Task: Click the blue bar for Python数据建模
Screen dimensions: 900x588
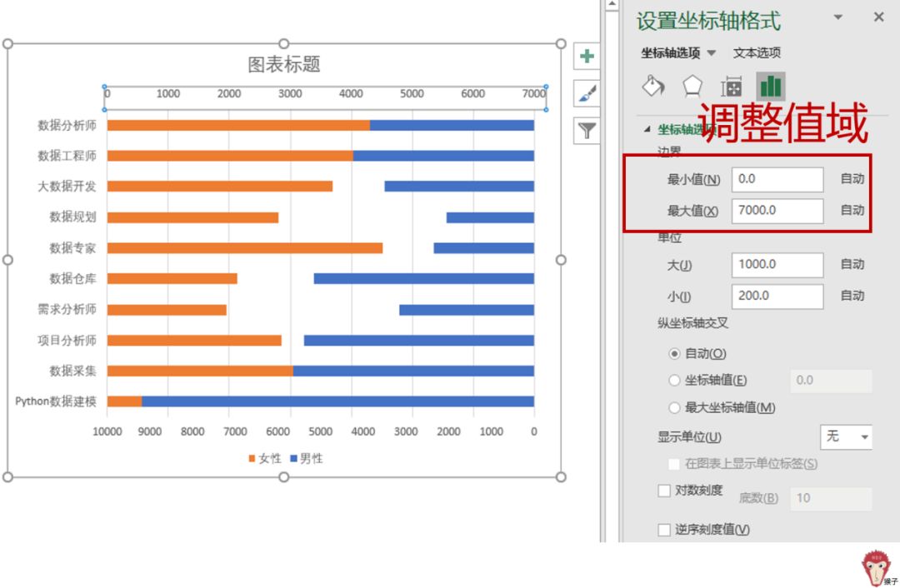Action: [x=338, y=401]
